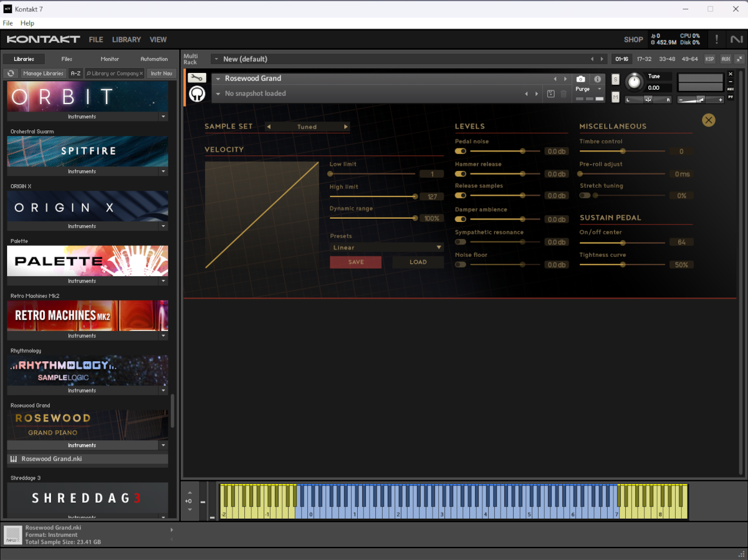
Task: Expand Orbit Instruments dropdown arrow
Action: 163,117
